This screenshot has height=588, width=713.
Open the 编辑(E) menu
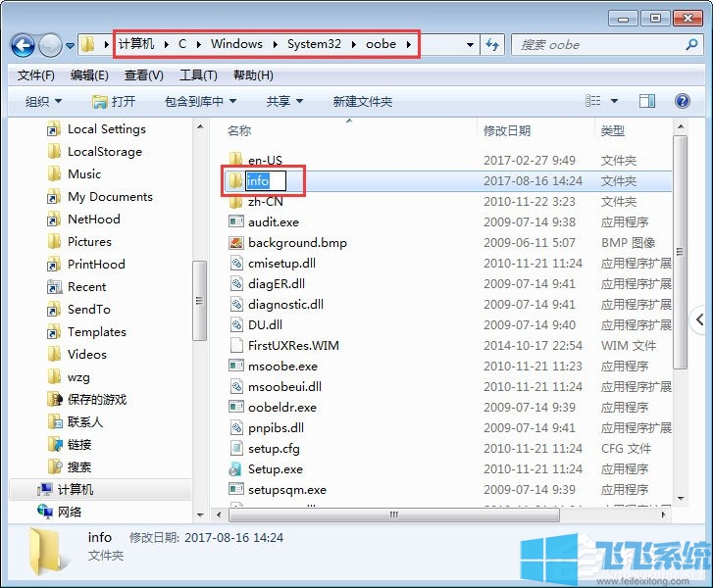pyautogui.click(x=89, y=75)
